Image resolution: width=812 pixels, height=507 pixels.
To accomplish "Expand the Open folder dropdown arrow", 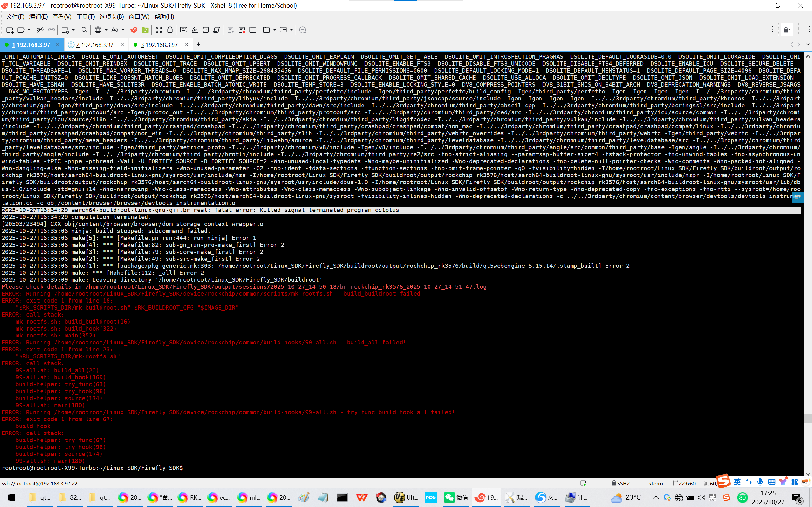I will click(x=29, y=30).
